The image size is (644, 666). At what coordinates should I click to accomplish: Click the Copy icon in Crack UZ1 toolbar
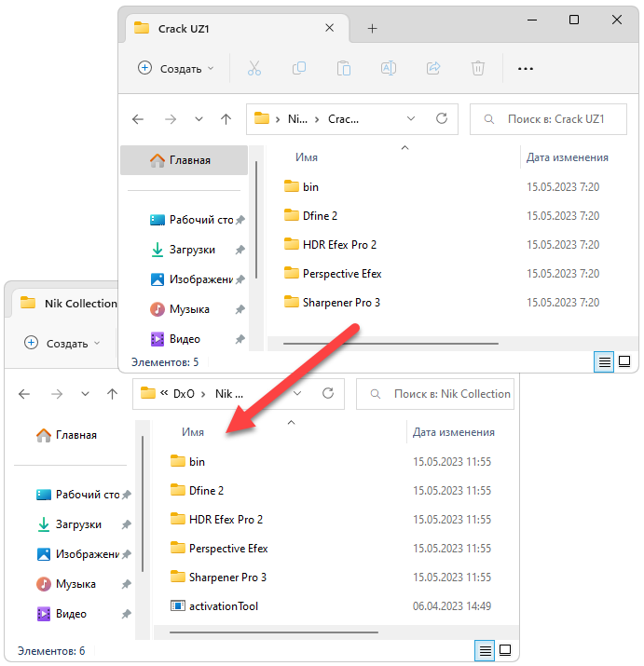pos(299,68)
